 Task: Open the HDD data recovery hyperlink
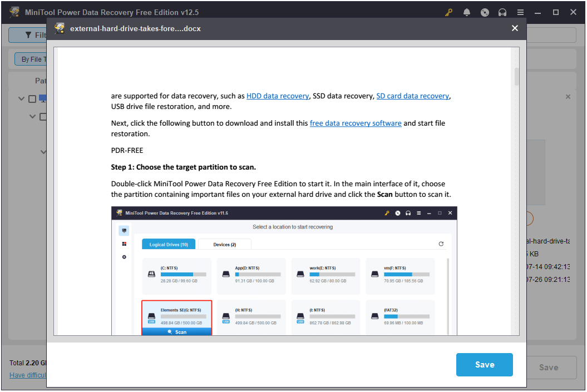point(278,96)
